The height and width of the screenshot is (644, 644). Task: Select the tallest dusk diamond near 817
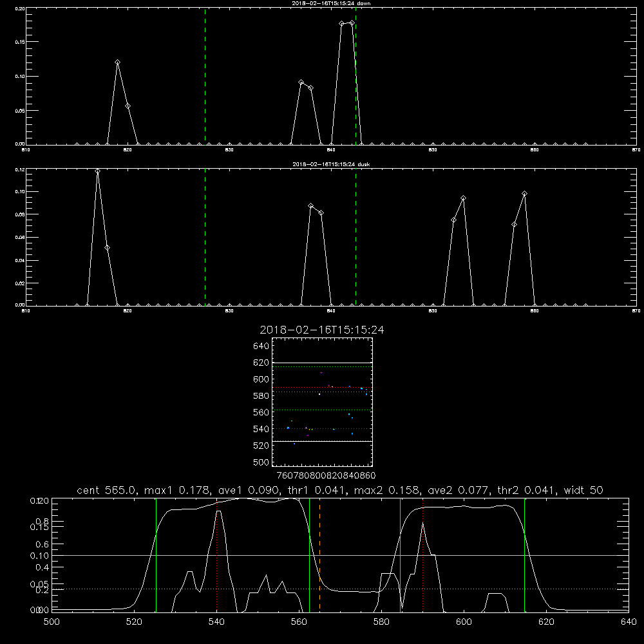[x=97, y=171]
